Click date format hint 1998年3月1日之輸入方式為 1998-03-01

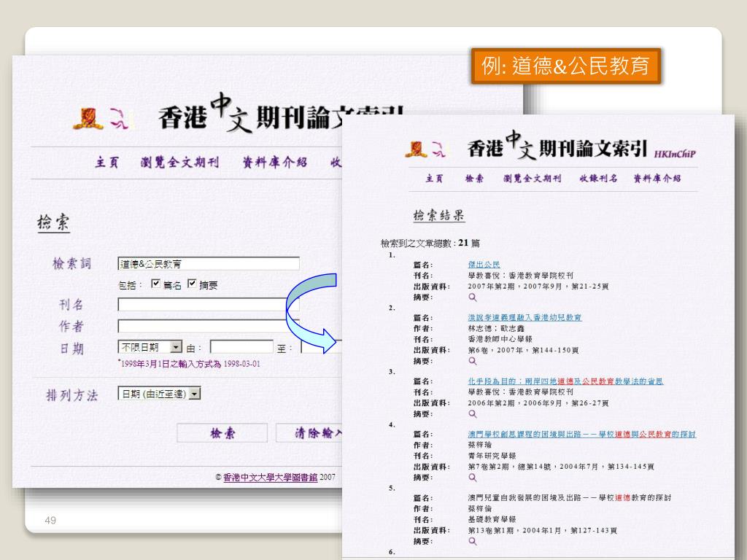190,365
